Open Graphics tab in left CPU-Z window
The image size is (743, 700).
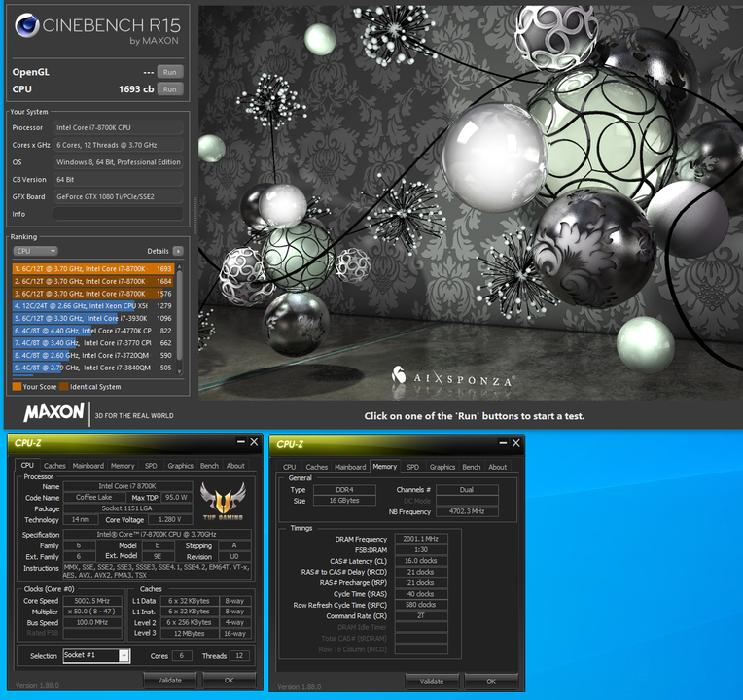click(x=181, y=466)
